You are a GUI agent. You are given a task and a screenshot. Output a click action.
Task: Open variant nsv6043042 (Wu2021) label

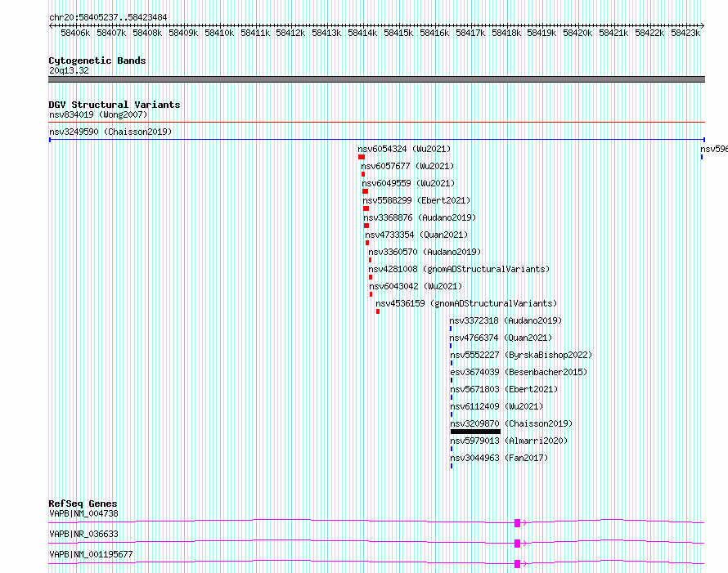[416, 286]
